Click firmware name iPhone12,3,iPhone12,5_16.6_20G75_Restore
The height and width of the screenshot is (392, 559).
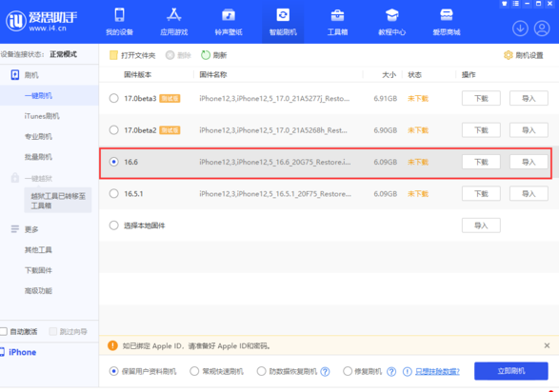[x=275, y=162]
